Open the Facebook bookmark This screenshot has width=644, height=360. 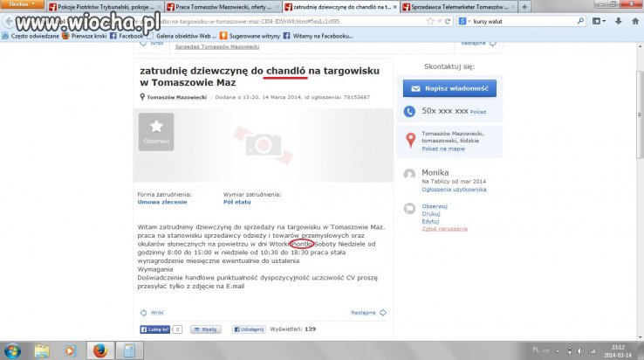pos(127,36)
